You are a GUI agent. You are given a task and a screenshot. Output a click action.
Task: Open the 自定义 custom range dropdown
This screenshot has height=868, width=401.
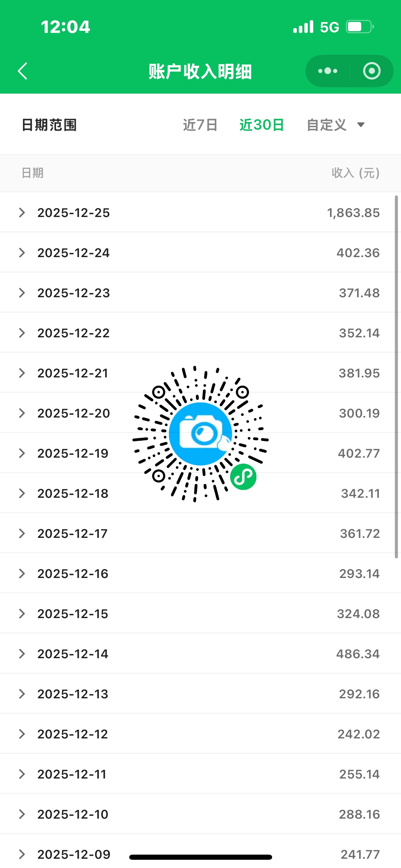(x=335, y=125)
